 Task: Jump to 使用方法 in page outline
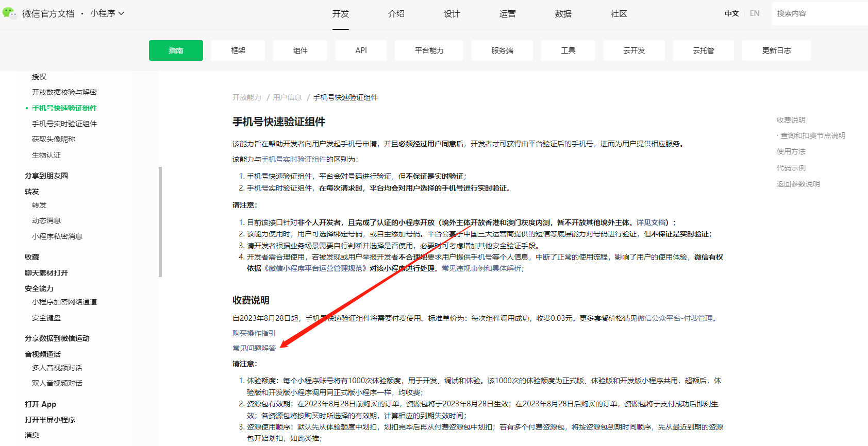click(791, 151)
